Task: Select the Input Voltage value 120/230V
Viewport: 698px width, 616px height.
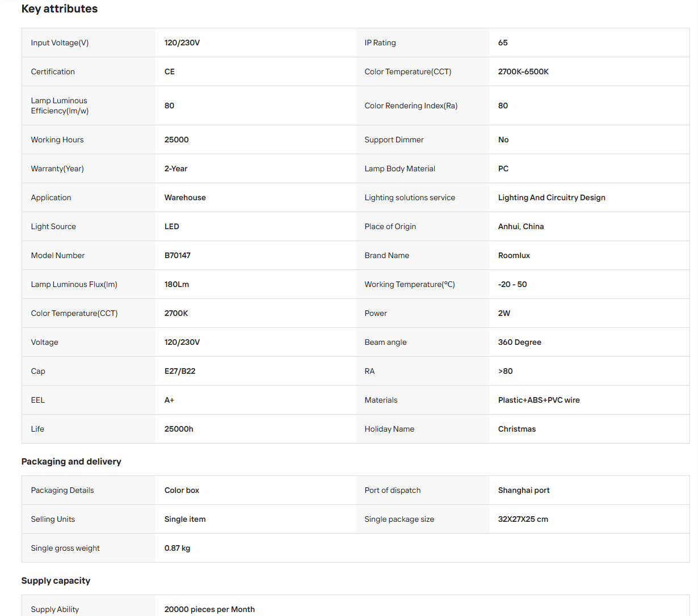Action: coord(182,43)
